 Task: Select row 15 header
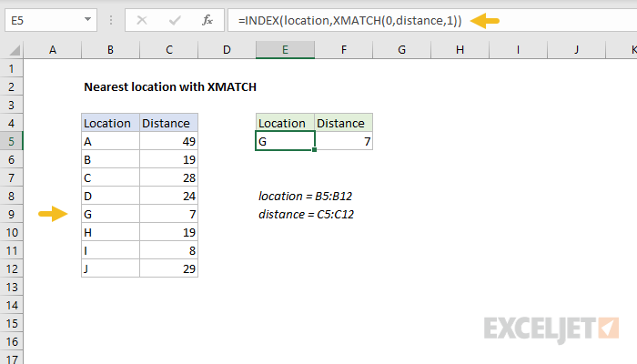11,323
